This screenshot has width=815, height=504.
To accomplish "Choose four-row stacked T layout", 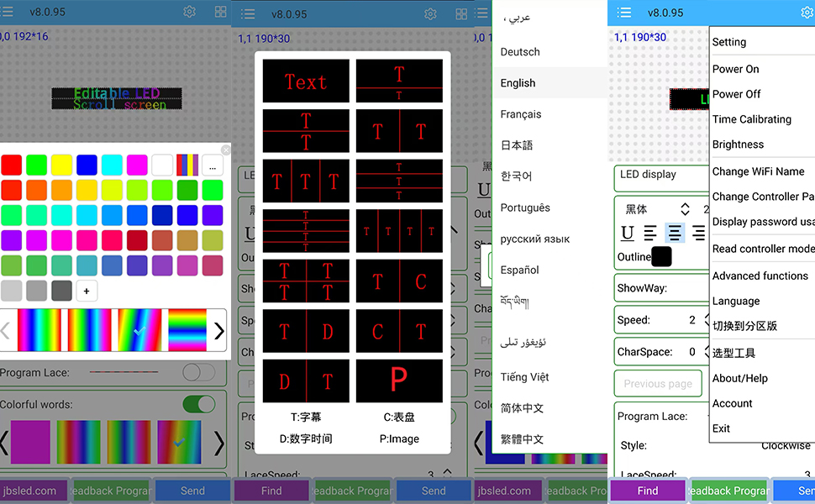I will pos(306,231).
